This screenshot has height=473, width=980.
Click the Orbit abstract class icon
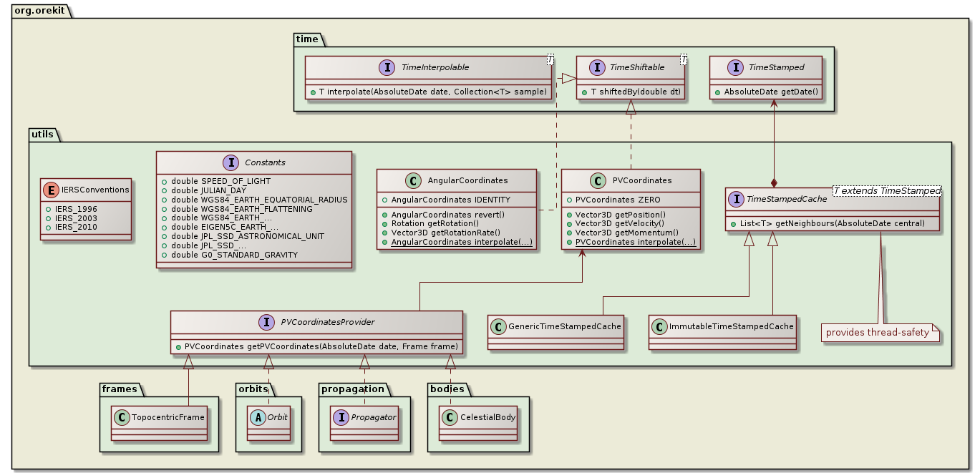tap(260, 417)
